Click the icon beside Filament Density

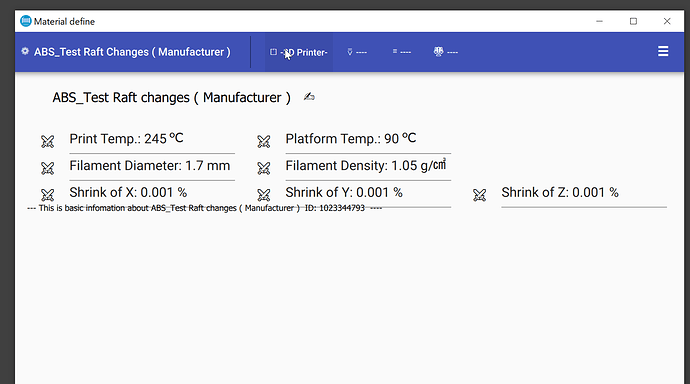264,168
